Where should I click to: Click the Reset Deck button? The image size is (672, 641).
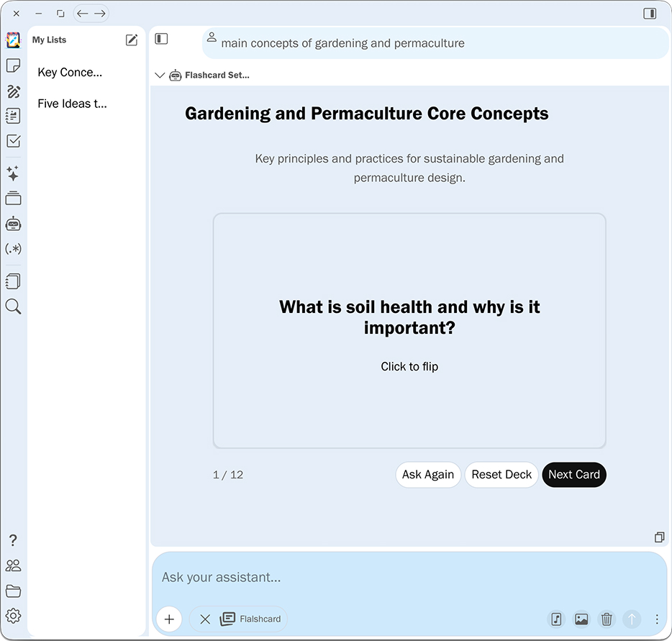501,475
